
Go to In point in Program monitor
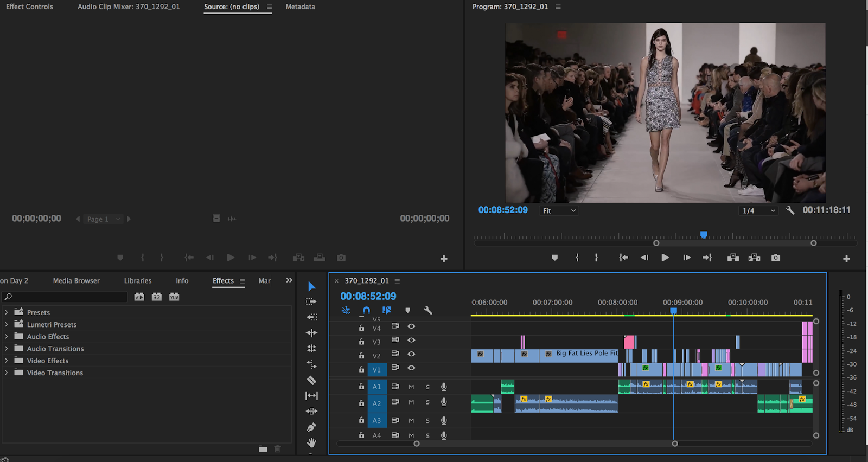(624, 258)
